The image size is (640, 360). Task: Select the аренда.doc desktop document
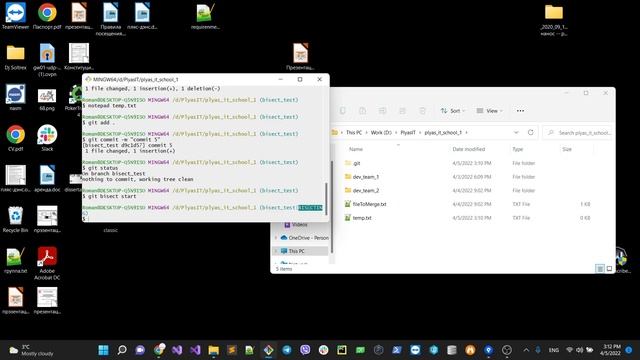tap(47, 178)
